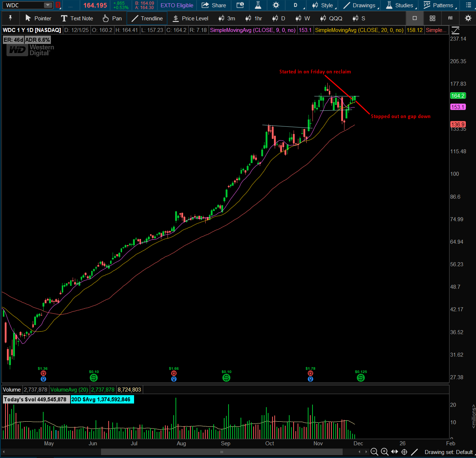Click the red indicator icon next to symbol
The height and width of the screenshot is (458, 476).
(58, 5)
